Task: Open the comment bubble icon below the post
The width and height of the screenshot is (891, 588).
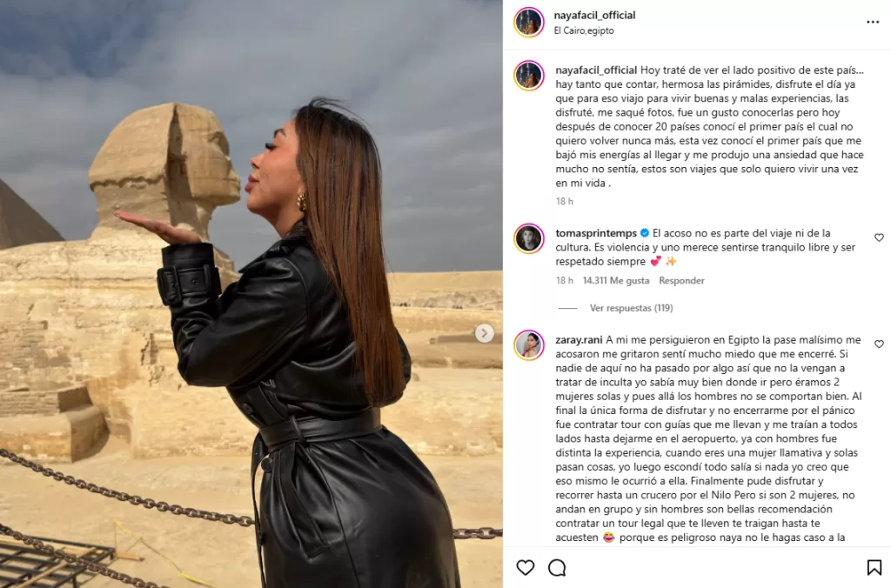Action: (x=557, y=567)
